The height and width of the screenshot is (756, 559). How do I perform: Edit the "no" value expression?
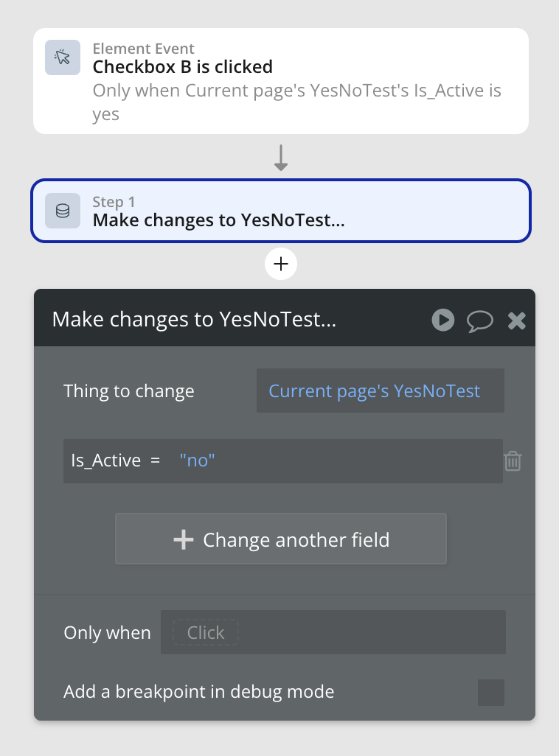(197, 461)
